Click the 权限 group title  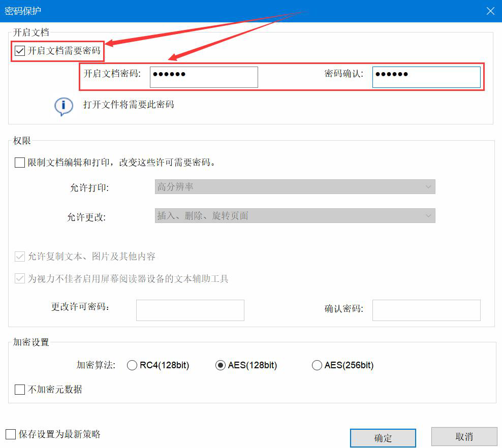pyautogui.click(x=22, y=141)
